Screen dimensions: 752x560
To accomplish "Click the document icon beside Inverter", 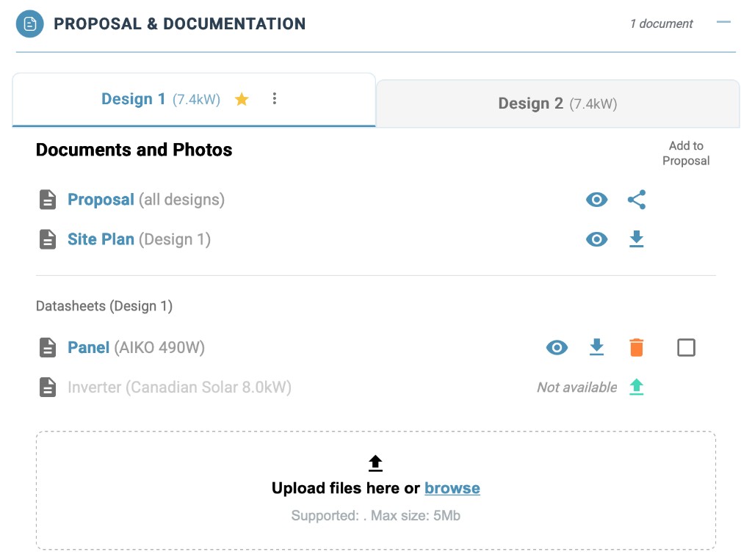I will [48, 387].
